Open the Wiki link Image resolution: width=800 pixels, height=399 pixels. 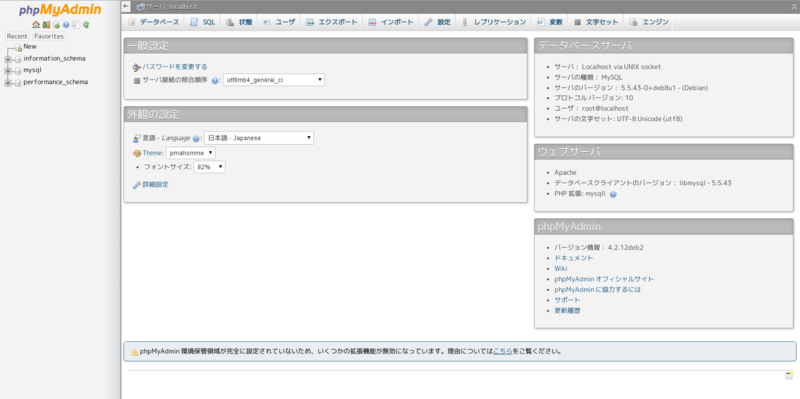[x=561, y=268]
